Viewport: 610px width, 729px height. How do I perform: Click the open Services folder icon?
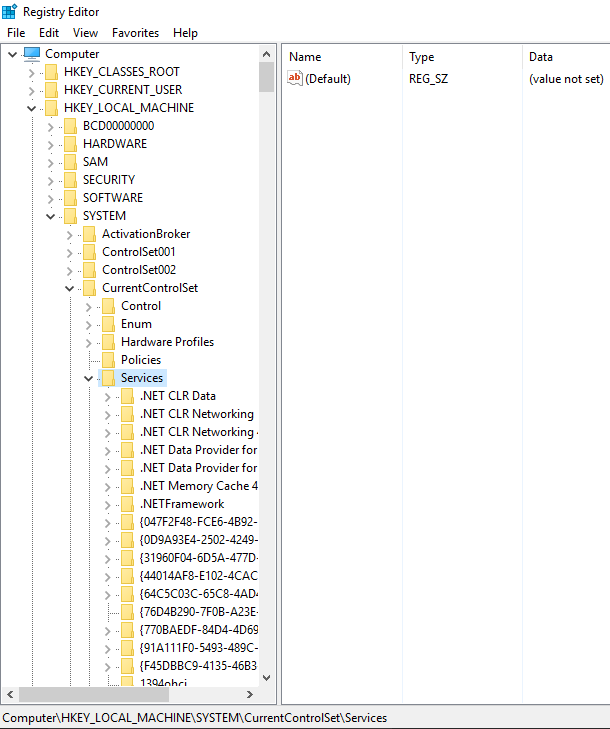(108, 378)
